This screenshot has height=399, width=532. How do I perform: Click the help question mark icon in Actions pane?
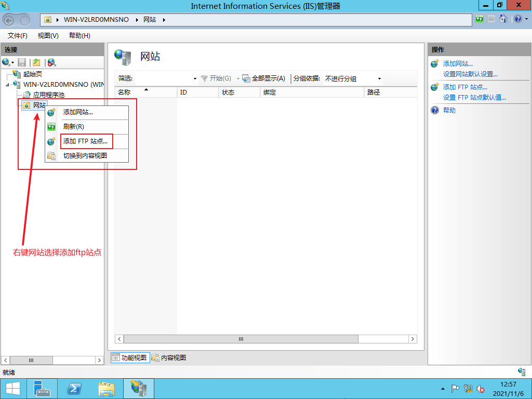[x=435, y=110]
